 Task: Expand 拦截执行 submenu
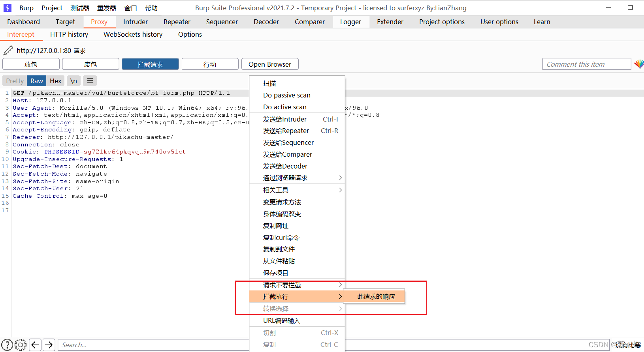click(x=296, y=296)
